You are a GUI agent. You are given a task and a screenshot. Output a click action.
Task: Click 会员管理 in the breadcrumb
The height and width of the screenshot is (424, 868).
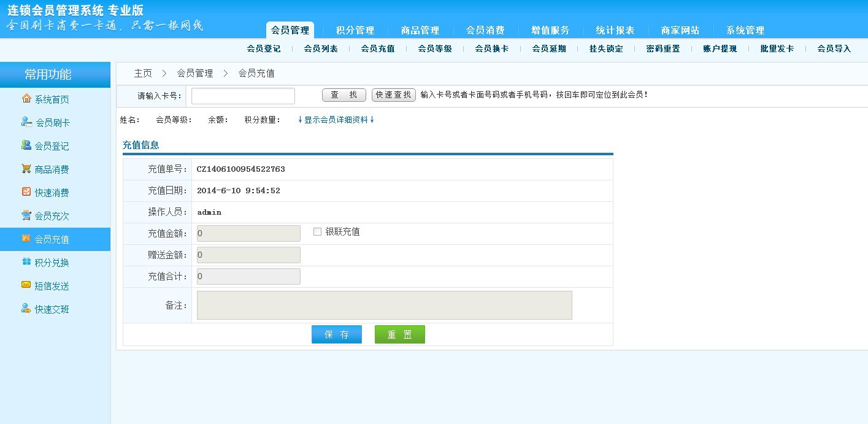[195, 73]
